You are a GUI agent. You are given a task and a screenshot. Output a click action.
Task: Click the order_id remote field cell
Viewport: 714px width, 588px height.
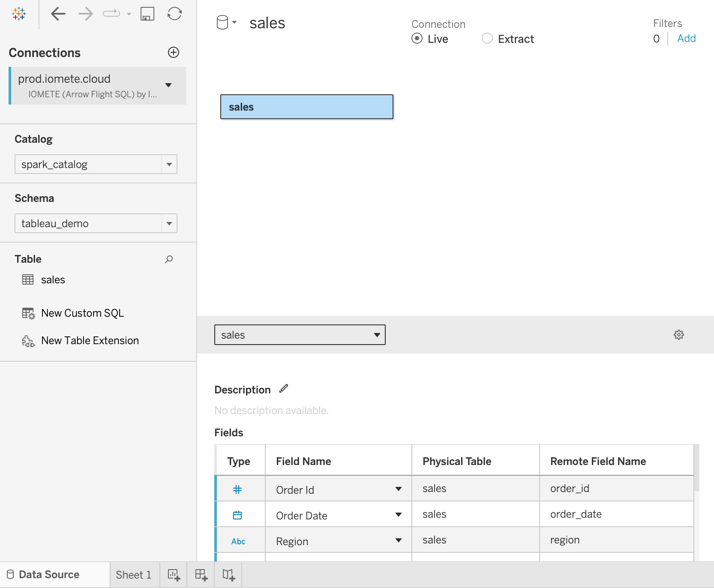coord(616,489)
